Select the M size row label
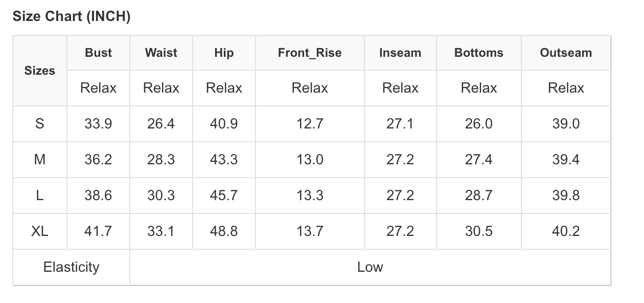This screenshot has height=303, width=644. point(39,160)
